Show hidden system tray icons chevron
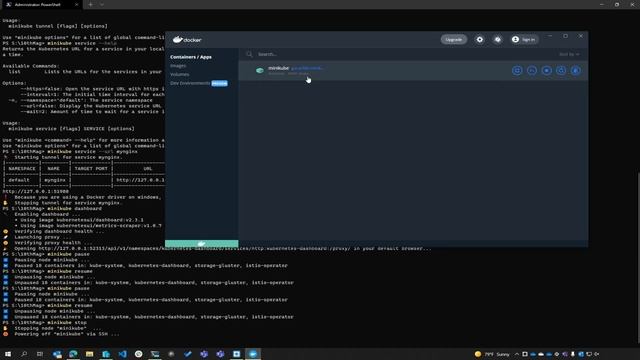 [517, 354]
